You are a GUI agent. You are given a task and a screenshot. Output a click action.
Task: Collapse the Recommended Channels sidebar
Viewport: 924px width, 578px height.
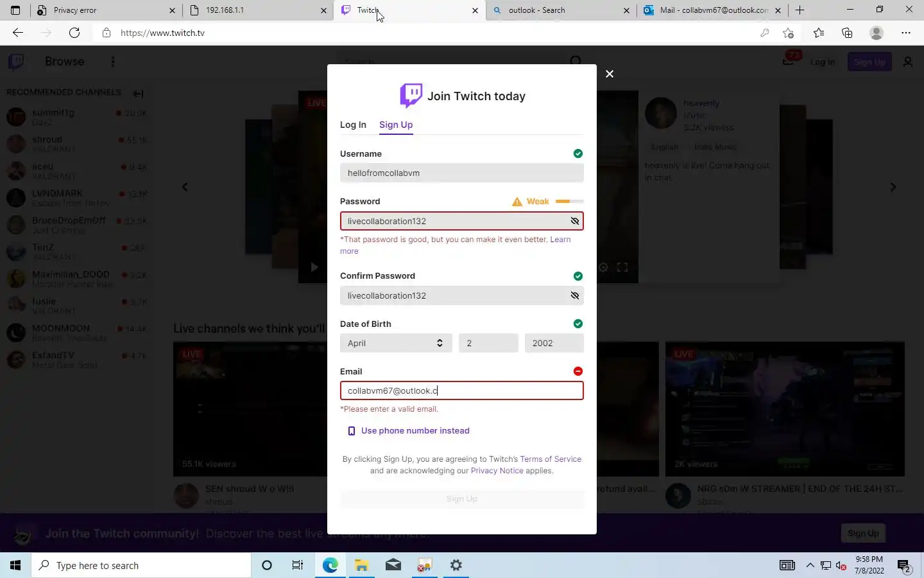138,93
